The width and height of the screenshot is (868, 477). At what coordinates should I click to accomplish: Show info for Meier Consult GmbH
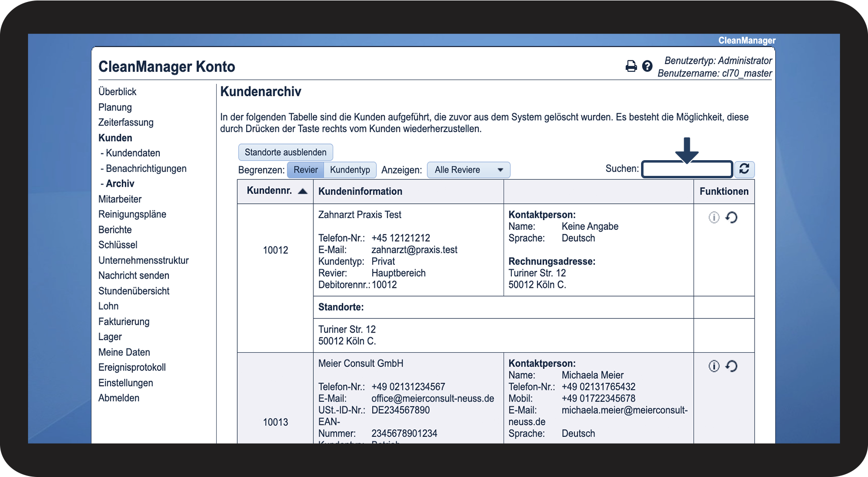coord(714,366)
